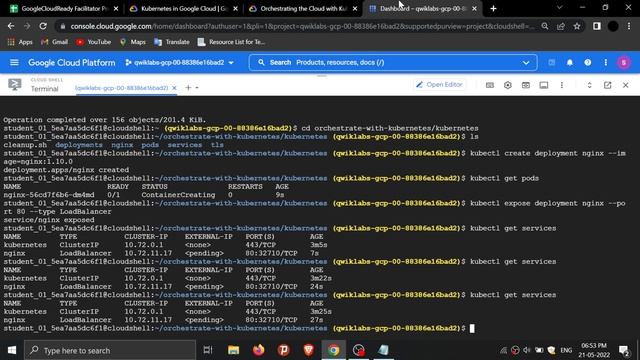Click the taskbar search box
The height and width of the screenshot is (360, 640).
(110, 350)
